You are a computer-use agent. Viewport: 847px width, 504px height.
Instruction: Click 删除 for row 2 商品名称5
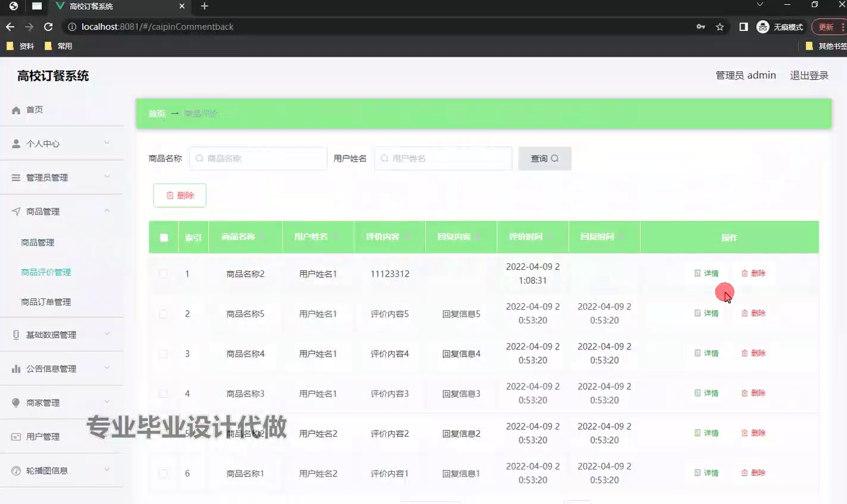[754, 313]
